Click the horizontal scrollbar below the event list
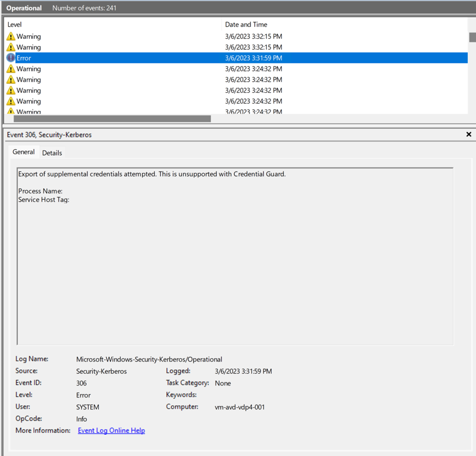This screenshot has height=456, width=476. coord(111,119)
